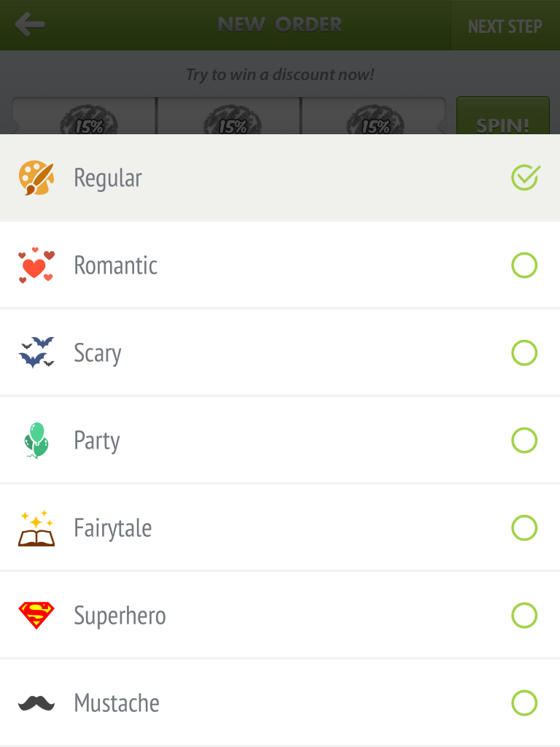
Task: Pick the Superhero style label
Action: coord(120,616)
